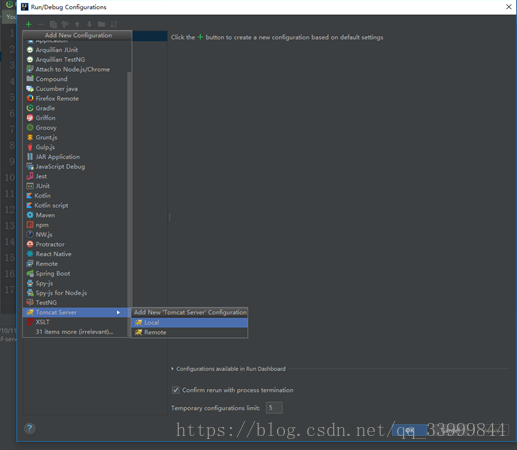Click the Groovy icon in list
The height and width of the screenshot is (450, 517).
tap(30, 128)
